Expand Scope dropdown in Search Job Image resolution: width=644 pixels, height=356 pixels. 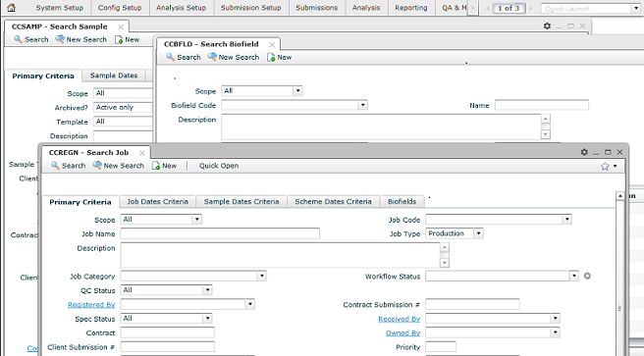point(196,220)
